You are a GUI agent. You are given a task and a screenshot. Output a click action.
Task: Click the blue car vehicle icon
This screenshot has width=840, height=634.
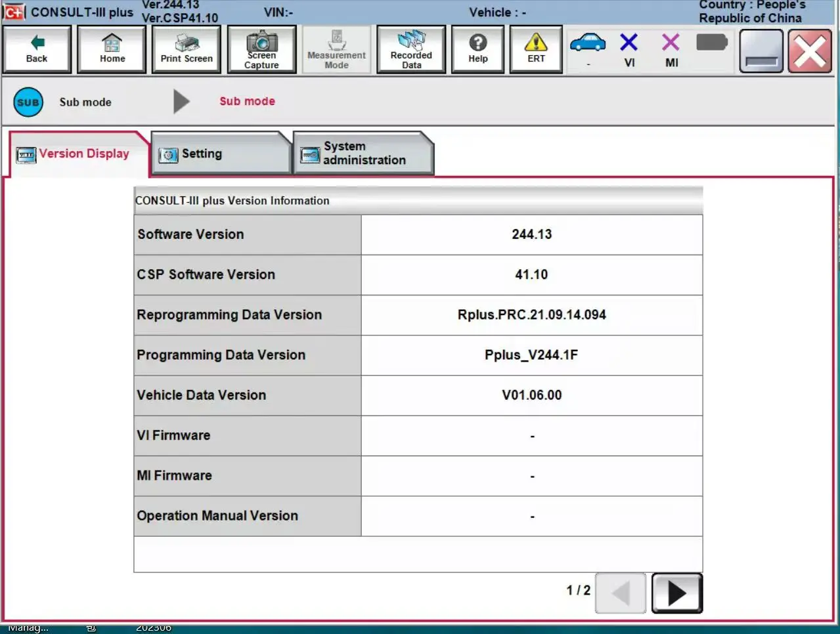point(588,45)
